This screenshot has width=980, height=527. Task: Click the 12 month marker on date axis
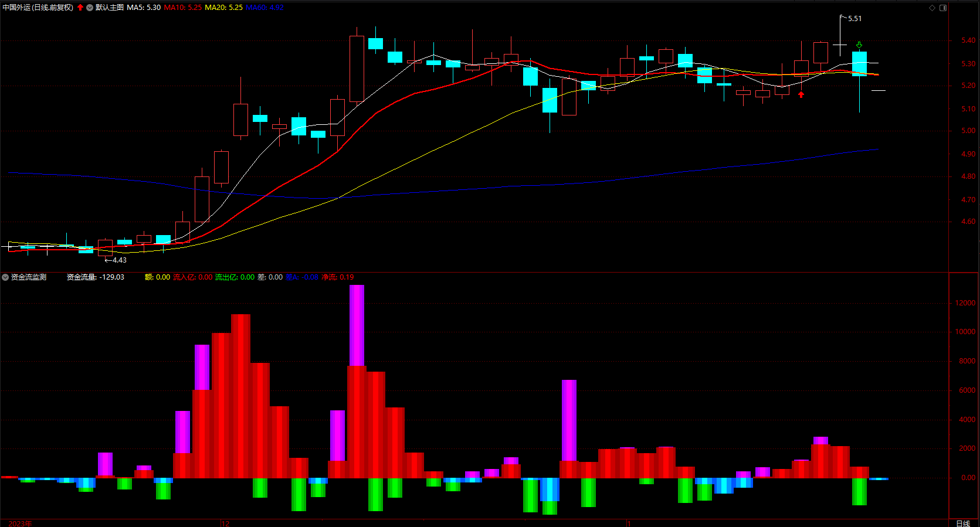225,523
